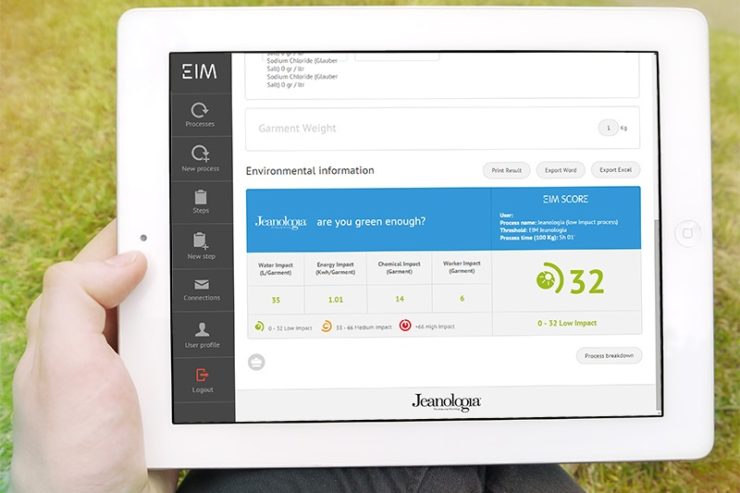Click the 'Process time (100 Kg)' line

pyautogui.click(x=537, y=238)
